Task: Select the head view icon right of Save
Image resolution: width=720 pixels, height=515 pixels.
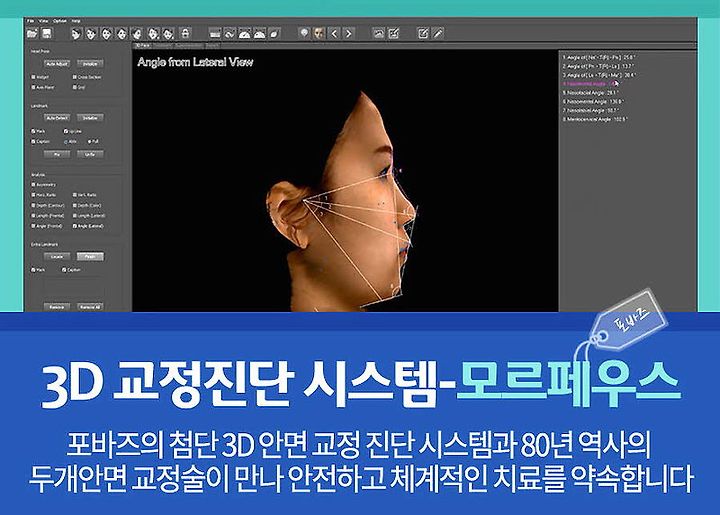Action: tap(76, 33)
